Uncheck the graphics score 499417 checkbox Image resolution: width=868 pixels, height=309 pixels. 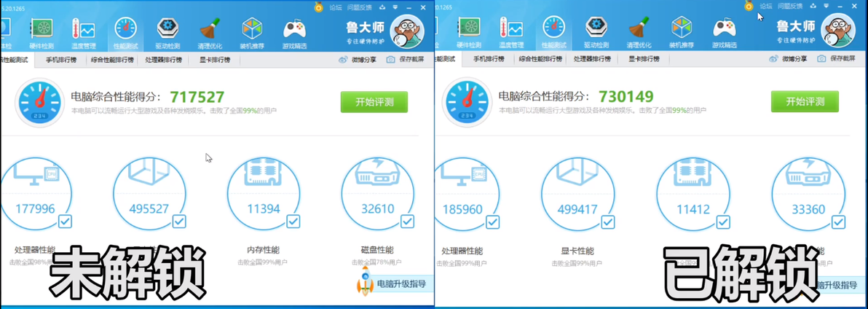tap(608, 222)
